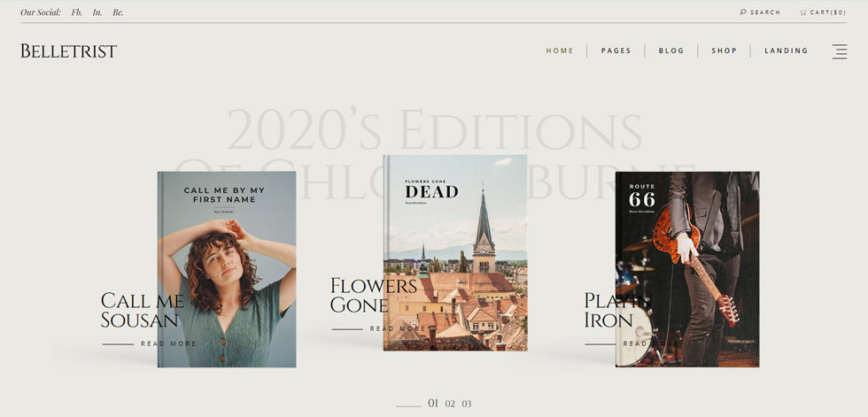Click the 'Playin Iron' title

coord(618,310)
